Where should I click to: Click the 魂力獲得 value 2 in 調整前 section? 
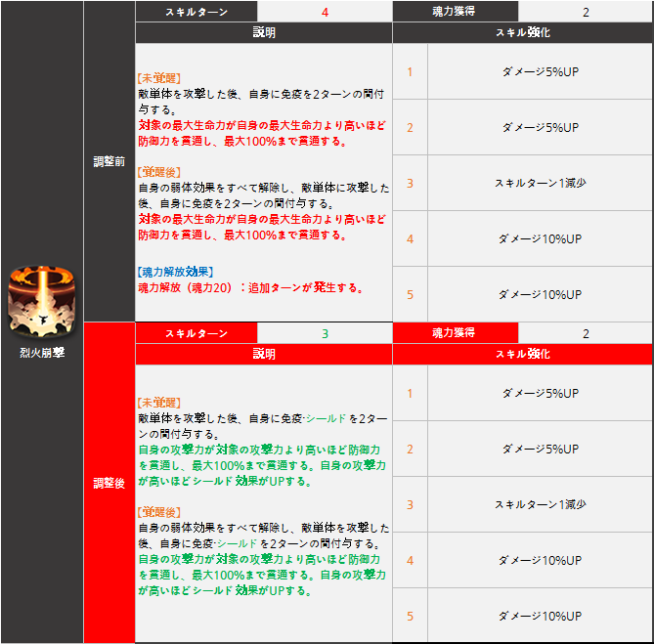click(586, 12)
